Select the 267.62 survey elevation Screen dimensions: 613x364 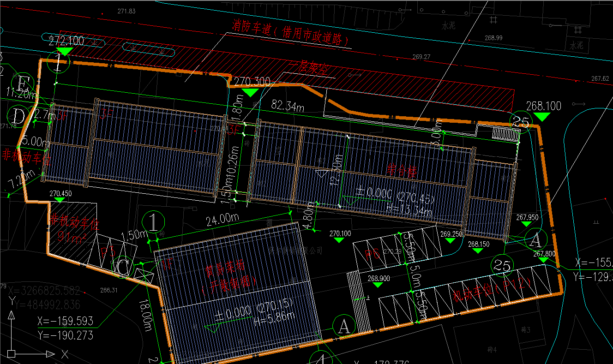pyautogui.click(x=600, y=78)
